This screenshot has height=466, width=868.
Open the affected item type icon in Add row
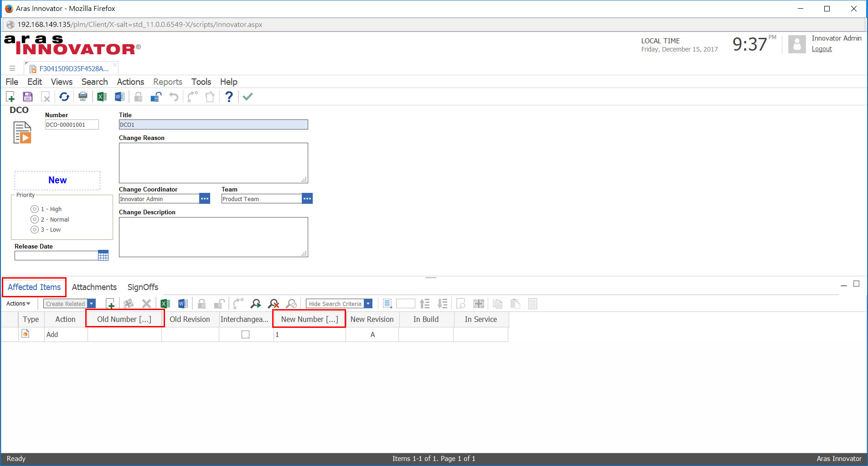pyautogui.click(x=26, y=334)
